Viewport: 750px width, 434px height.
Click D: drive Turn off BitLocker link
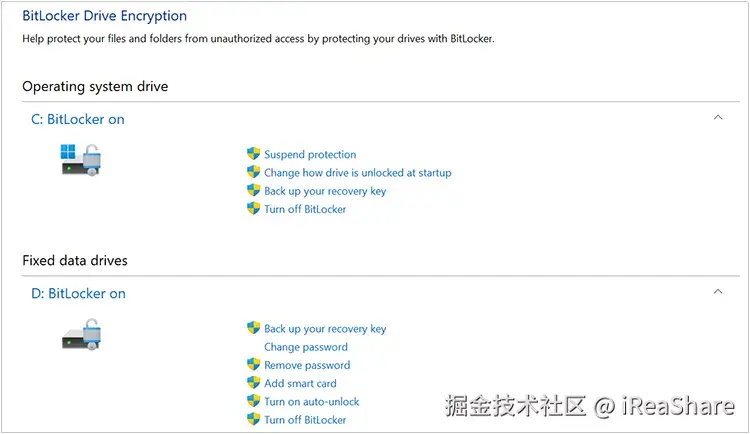point(305,419)
